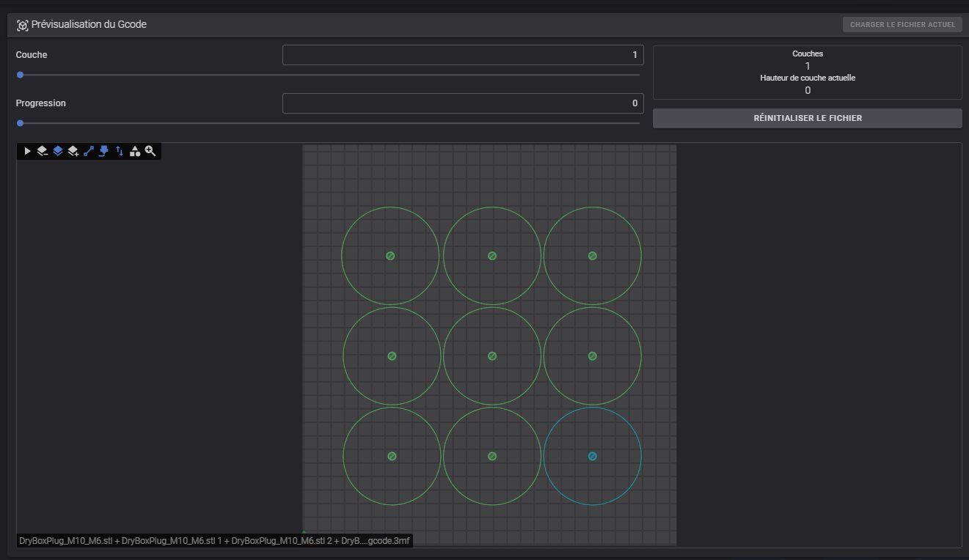Click the Progression slider handle
This screenshot has width=969, height=560.
(21, 123)
